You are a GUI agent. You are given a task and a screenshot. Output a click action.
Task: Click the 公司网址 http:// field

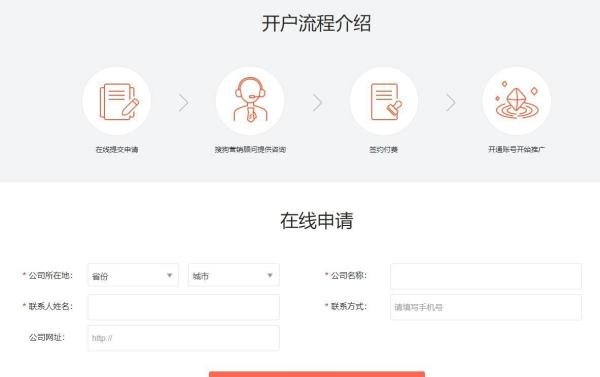tap(184, 338)
